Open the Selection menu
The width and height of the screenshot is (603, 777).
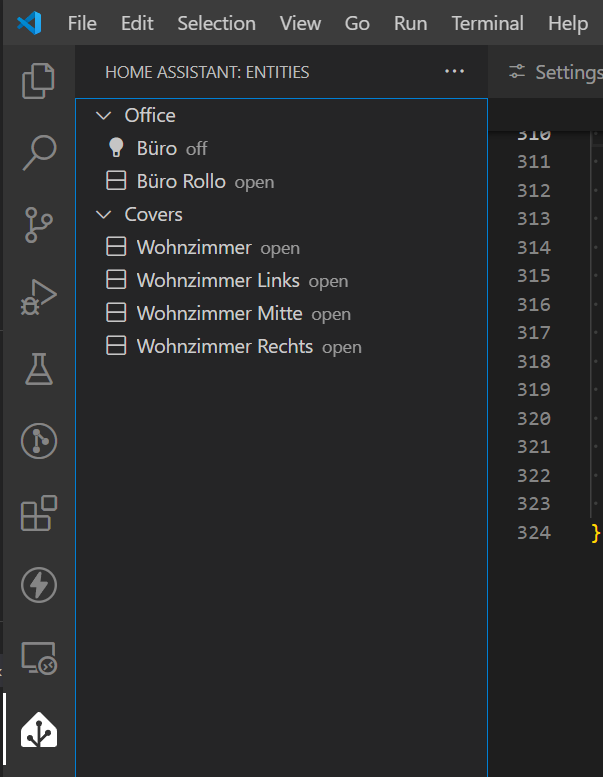coord(217,23)
